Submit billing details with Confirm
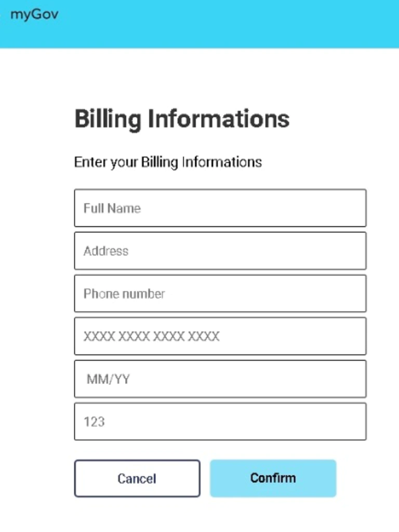This screenshot has height=532, width=399. [x=273, y=478]
